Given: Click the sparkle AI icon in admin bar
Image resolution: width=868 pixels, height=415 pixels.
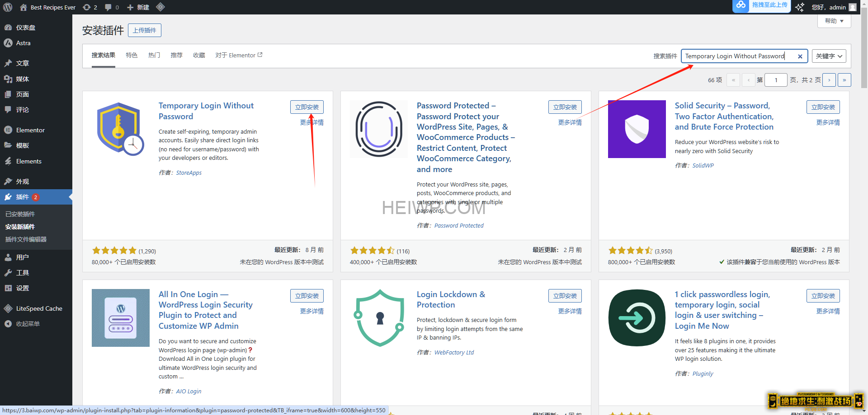Looking at the screenshot, I should click(x=800, y=7).
